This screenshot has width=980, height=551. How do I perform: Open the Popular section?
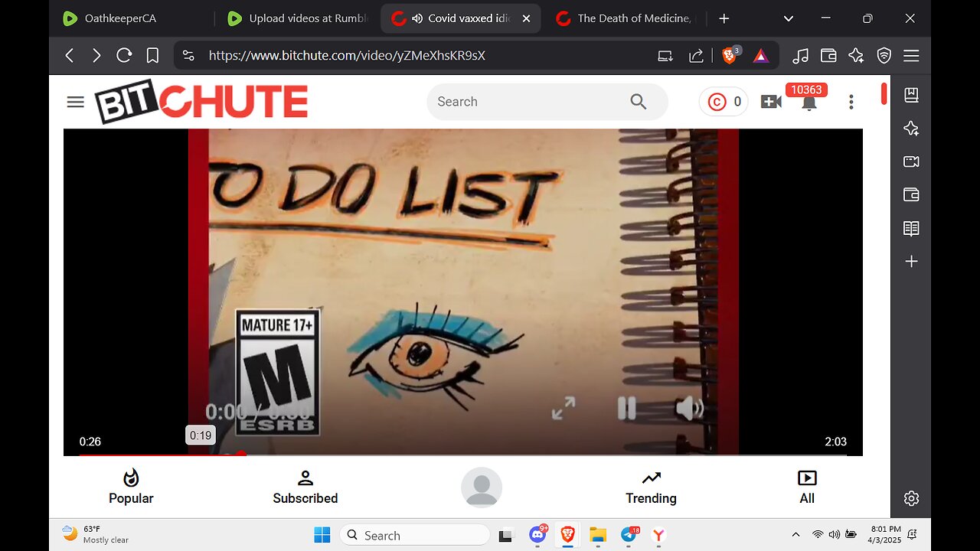coord(131,487)
